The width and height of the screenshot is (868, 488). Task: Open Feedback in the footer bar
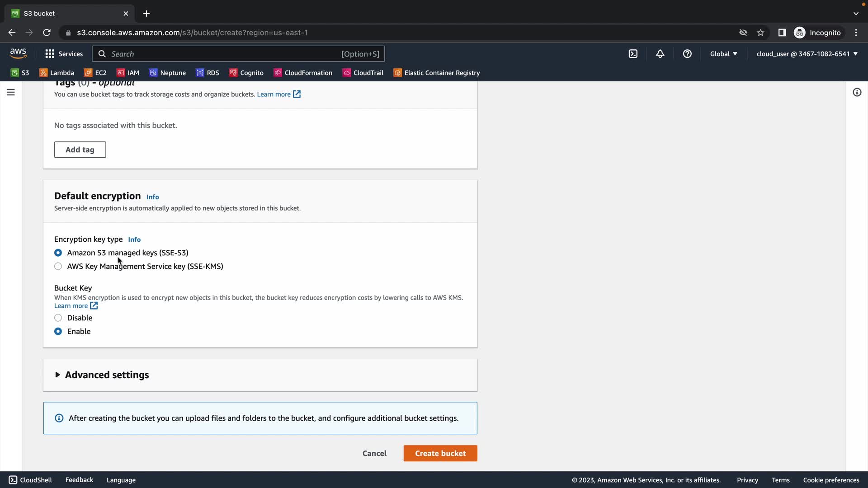[79, 480]
